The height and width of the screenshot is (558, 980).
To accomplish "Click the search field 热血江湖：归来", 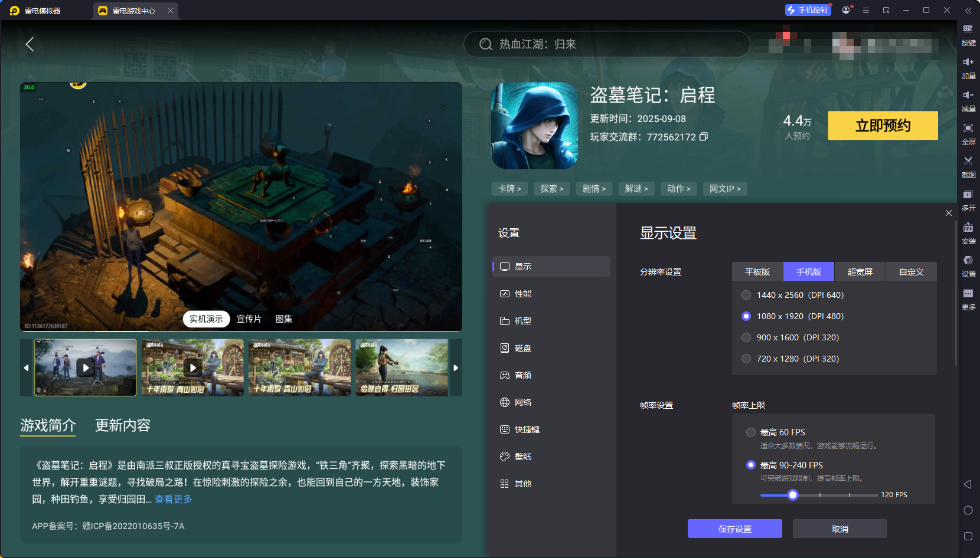I will [x=607, y=44].
